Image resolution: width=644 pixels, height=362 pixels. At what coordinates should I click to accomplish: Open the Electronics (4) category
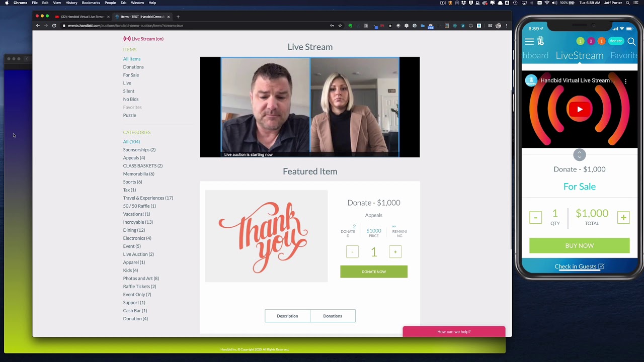(x=137, y=238)
